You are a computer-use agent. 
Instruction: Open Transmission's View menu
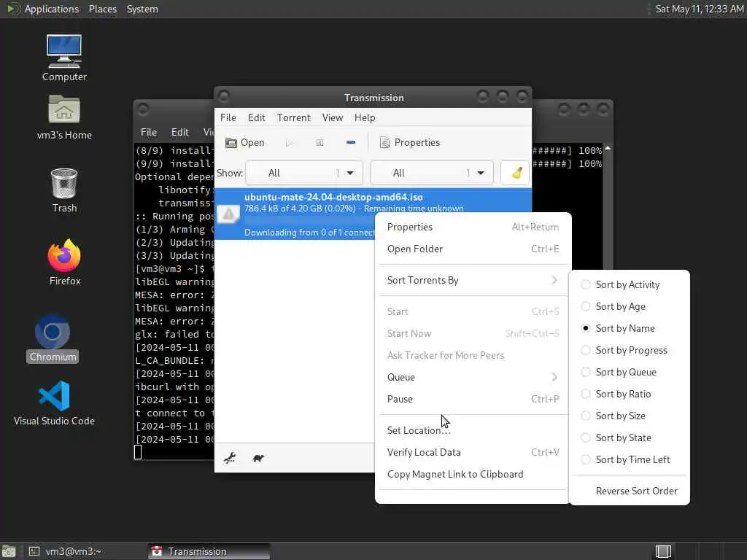[x=333, y=117]
